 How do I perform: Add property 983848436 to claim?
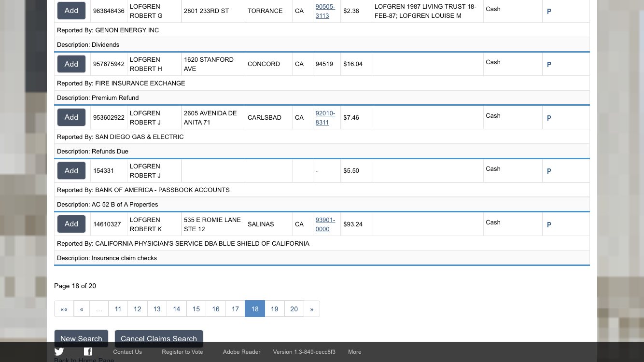(x=71, y=11)
